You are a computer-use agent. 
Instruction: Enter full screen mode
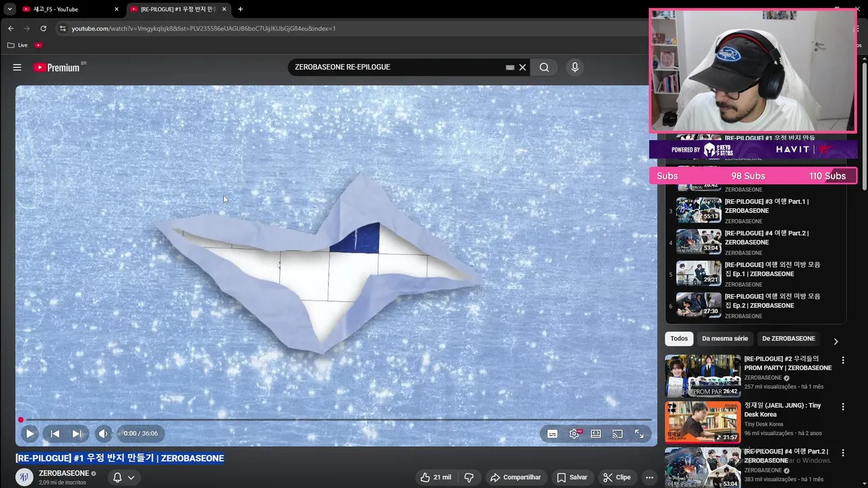tap(639, 434)
